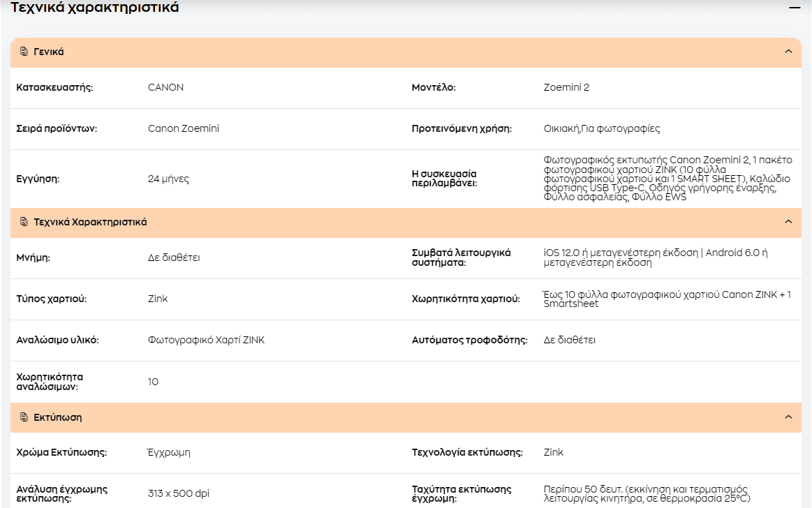Viewport: 812px width, 508px height.
Task: Select the Zoemini 2 model value
Action: [x=566, y=87]
